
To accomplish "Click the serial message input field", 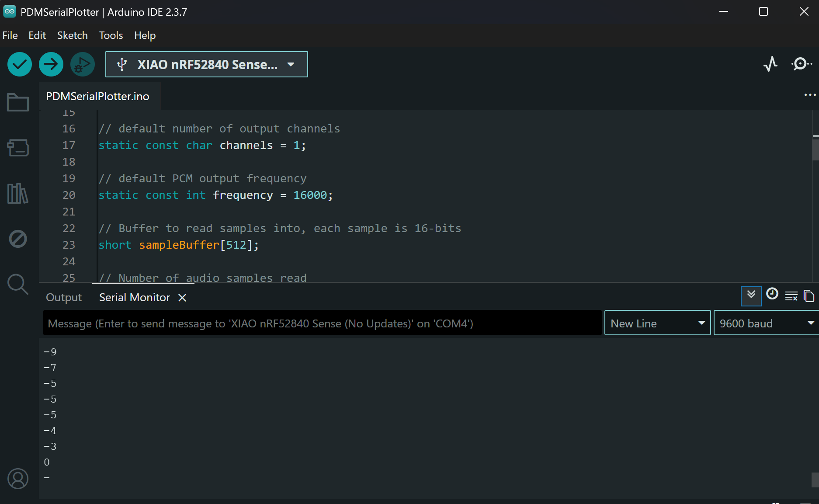I will tap(323, 323).
